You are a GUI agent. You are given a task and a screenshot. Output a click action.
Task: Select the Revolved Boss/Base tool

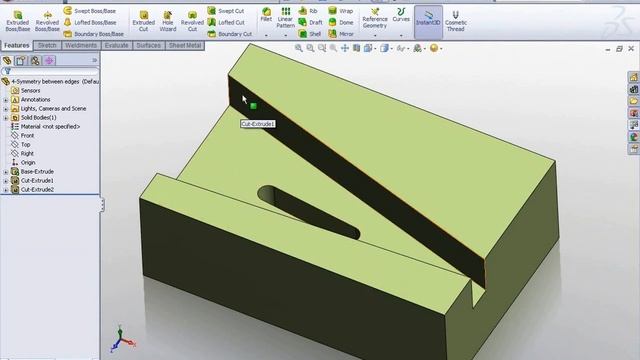coord(47,22)
